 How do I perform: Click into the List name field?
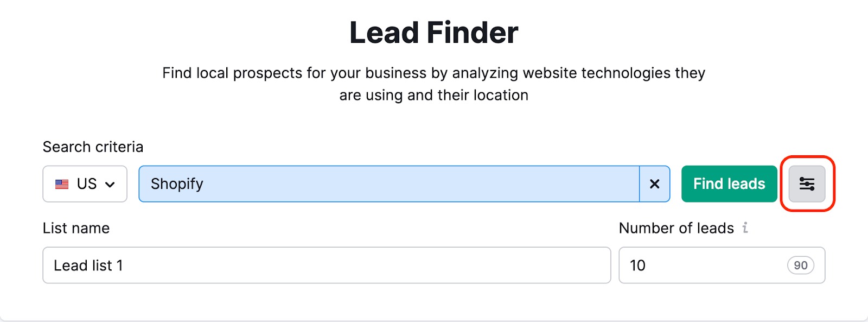pos(327,265)
